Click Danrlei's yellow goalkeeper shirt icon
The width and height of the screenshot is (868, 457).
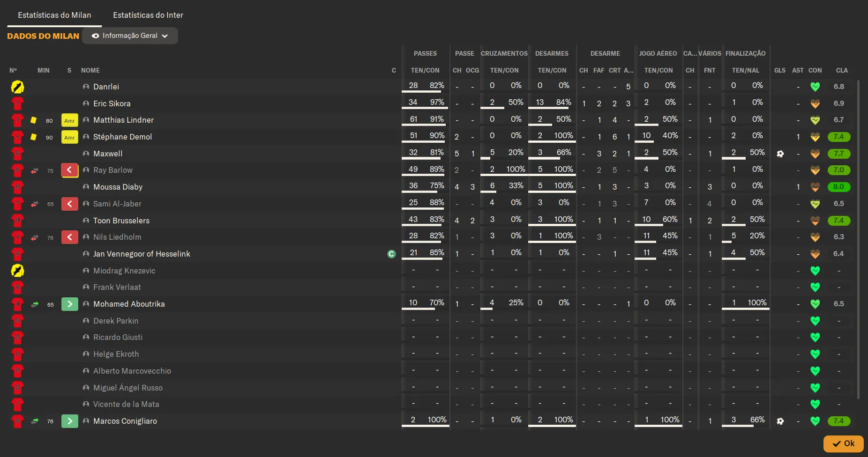(x=17, y=87)
